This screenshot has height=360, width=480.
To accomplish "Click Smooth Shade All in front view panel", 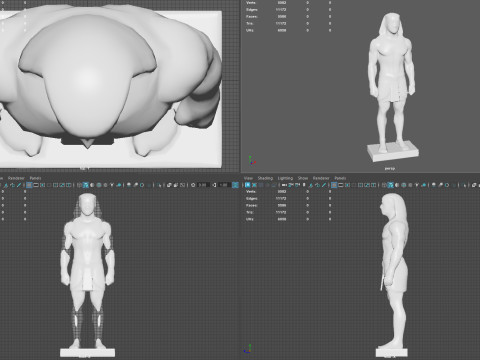I will (x=86, y=185).
